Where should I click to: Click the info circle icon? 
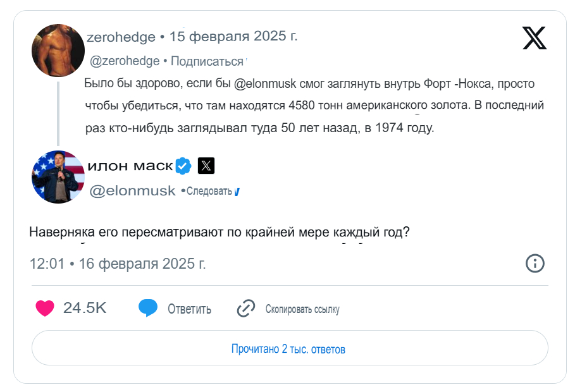click(535, 264)
